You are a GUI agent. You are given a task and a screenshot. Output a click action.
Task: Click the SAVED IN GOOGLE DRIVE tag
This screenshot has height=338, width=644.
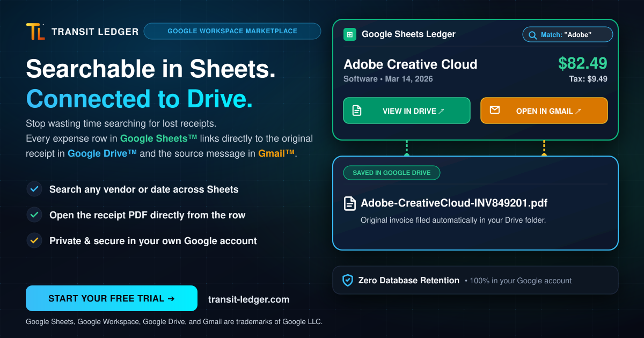[392, 173]
